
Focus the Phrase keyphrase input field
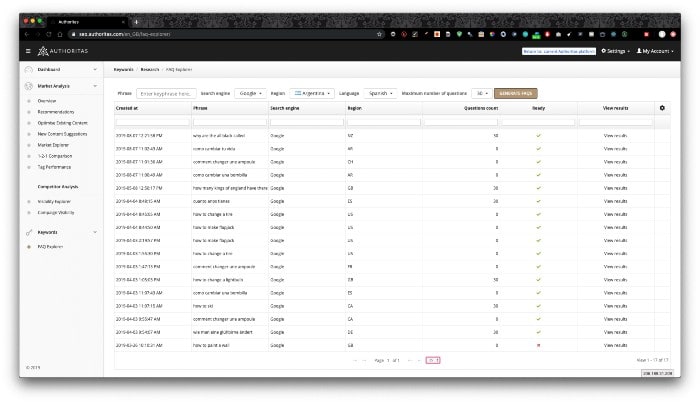[x=166, y=94]
